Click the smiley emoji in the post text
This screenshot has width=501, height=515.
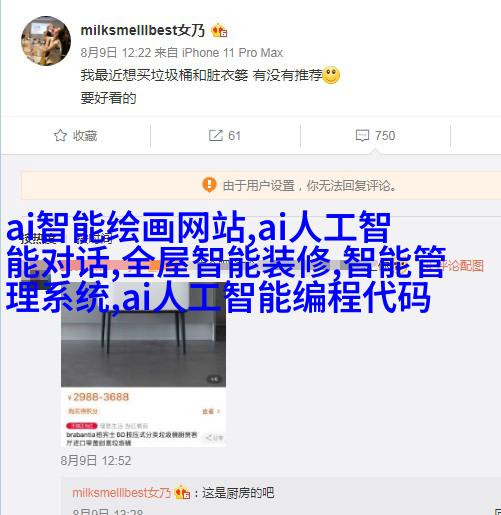tap(331, 75)
